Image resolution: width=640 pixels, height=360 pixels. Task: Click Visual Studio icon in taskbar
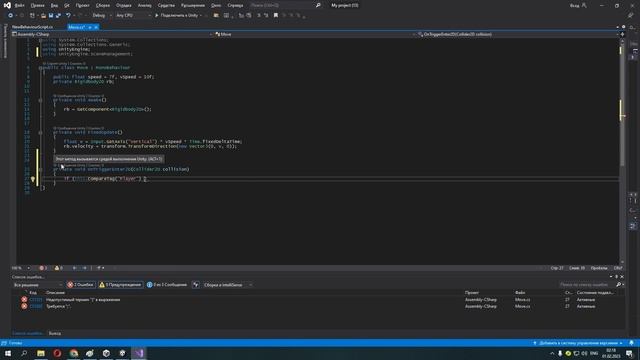tap(139, 353)
